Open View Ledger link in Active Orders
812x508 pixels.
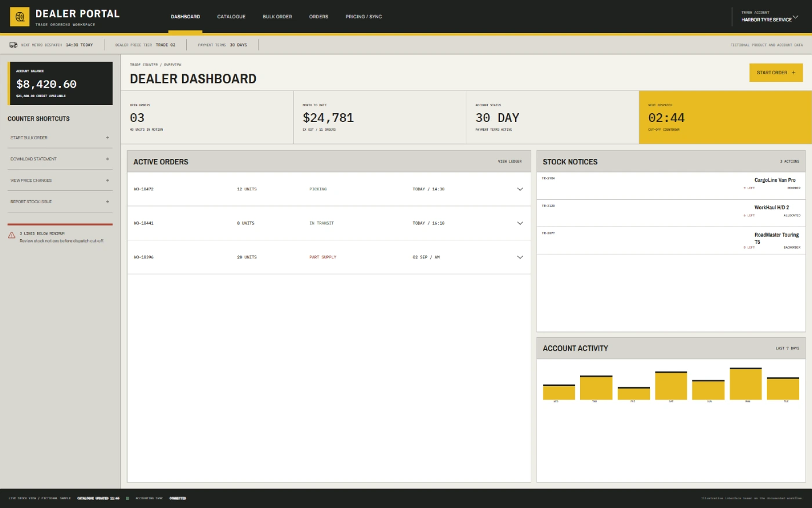[x=510, y=161]
